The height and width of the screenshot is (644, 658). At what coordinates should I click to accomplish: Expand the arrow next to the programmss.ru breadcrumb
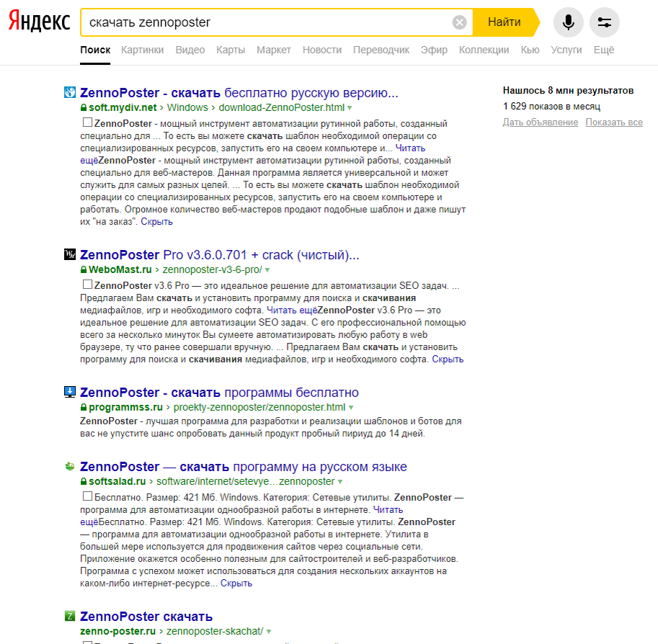coord(352,407)
